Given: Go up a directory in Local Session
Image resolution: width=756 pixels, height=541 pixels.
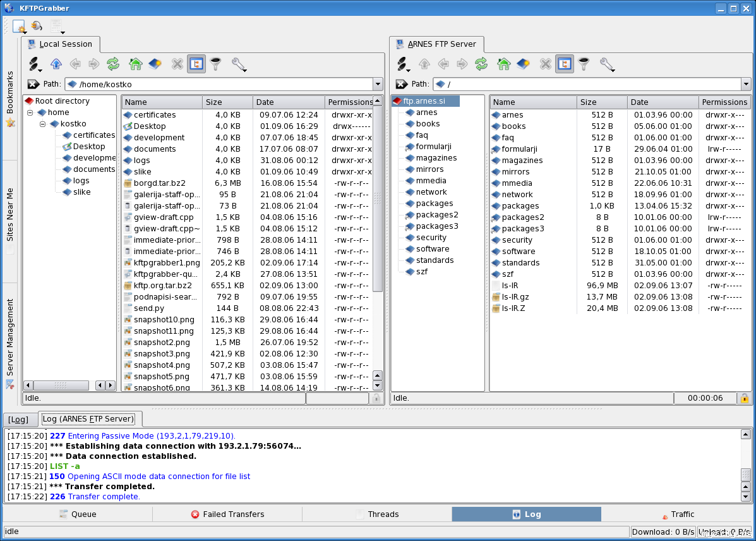Looking at the screenshot, I should [x=56, y=64].
